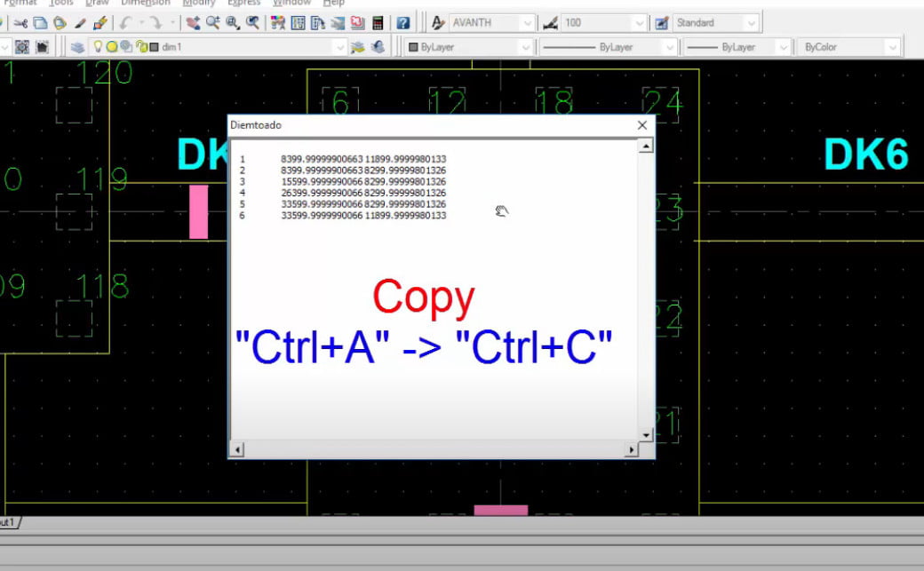Expand the Undo history dropdown arrow
This screenshot has width=924, height=571.
[141, 23]
